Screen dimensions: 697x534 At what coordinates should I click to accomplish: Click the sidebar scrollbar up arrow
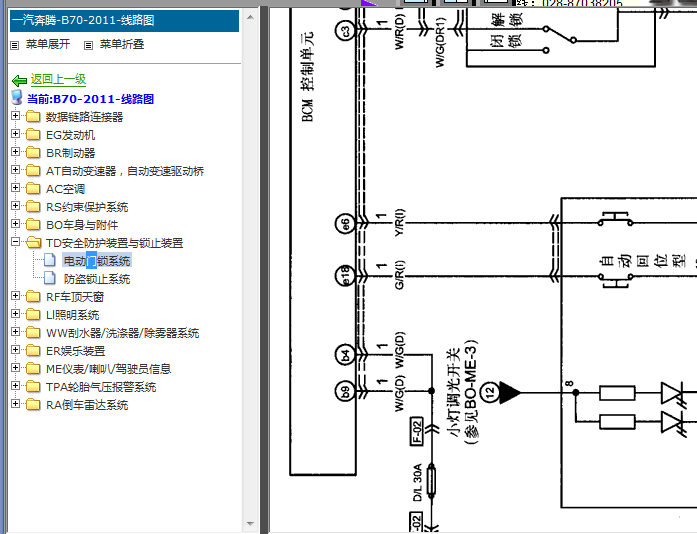(250, 18)
